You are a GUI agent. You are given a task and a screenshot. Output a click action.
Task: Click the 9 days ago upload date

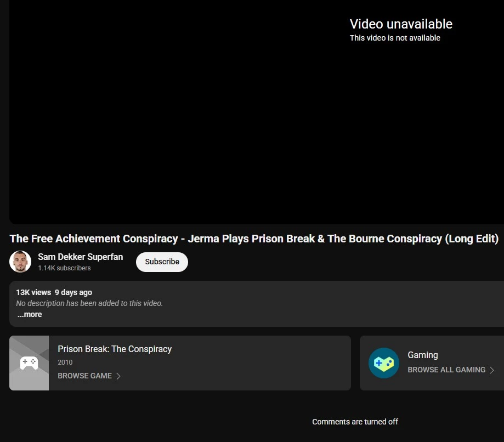(x=73, y=292)
